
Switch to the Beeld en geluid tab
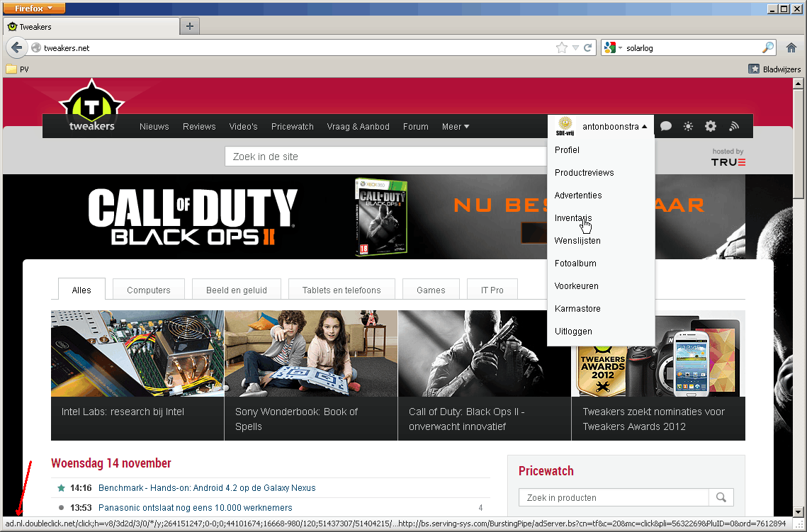pyautogui.click(x=236, y=290)
